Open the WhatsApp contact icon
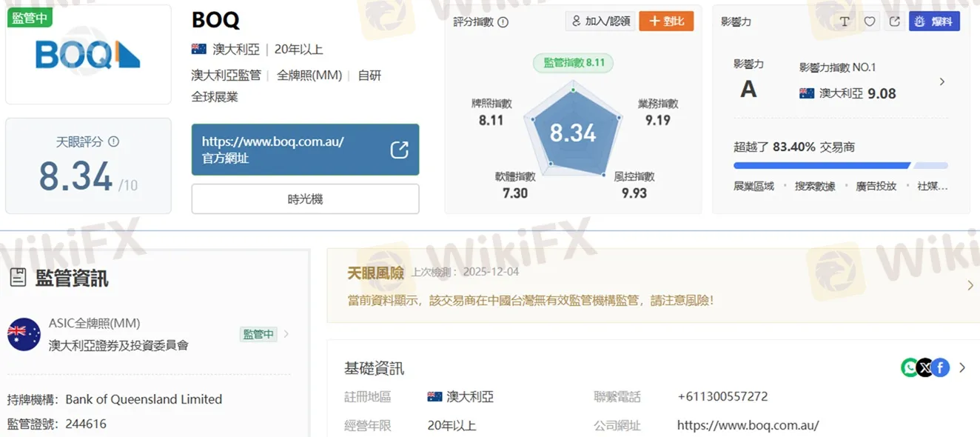This screenshot has height=437, width=980. click(x=909, y=367)
